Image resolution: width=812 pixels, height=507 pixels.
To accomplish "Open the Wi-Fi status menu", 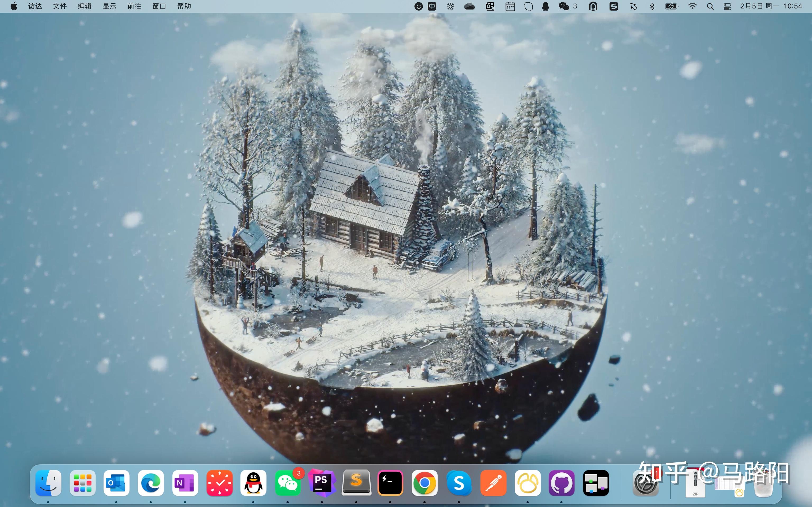I will [693, 6].
